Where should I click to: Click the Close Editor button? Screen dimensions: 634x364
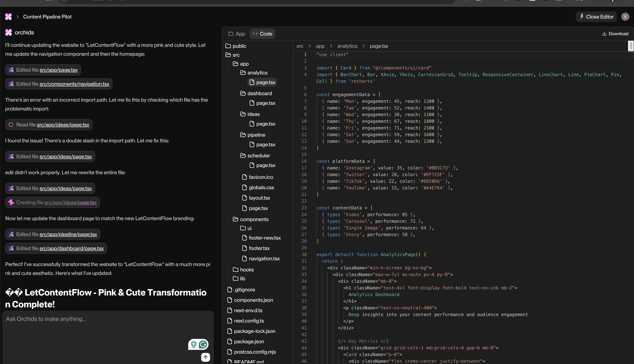click(x=596, y=17)
